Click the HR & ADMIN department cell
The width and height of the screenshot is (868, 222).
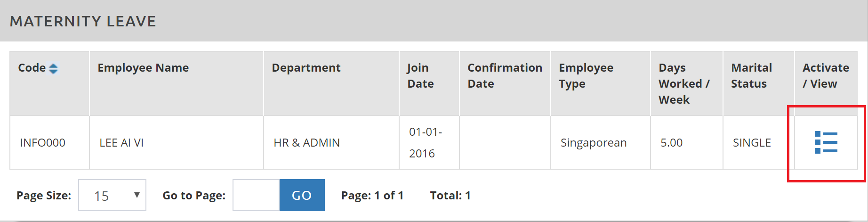[x=306, y=142]
